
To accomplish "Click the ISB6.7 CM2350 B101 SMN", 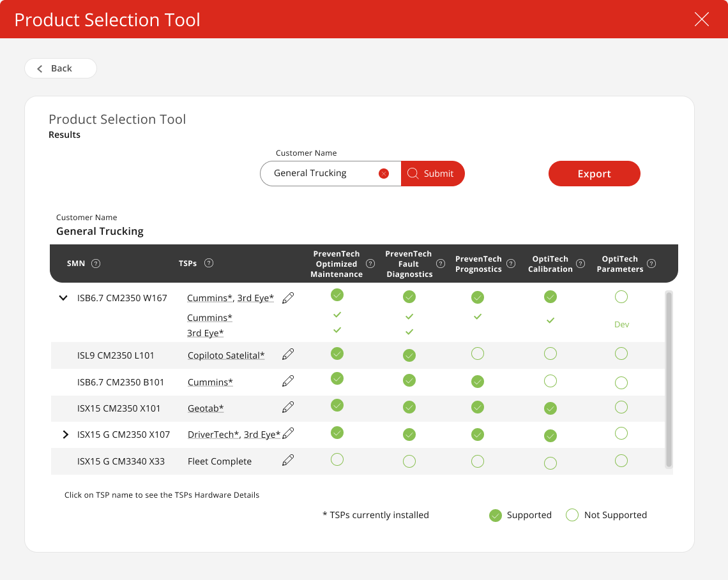I will click(x=121, y=382).
